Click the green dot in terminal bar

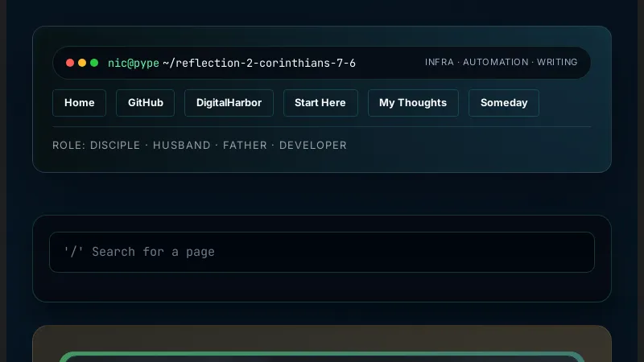tap(94, 63)
